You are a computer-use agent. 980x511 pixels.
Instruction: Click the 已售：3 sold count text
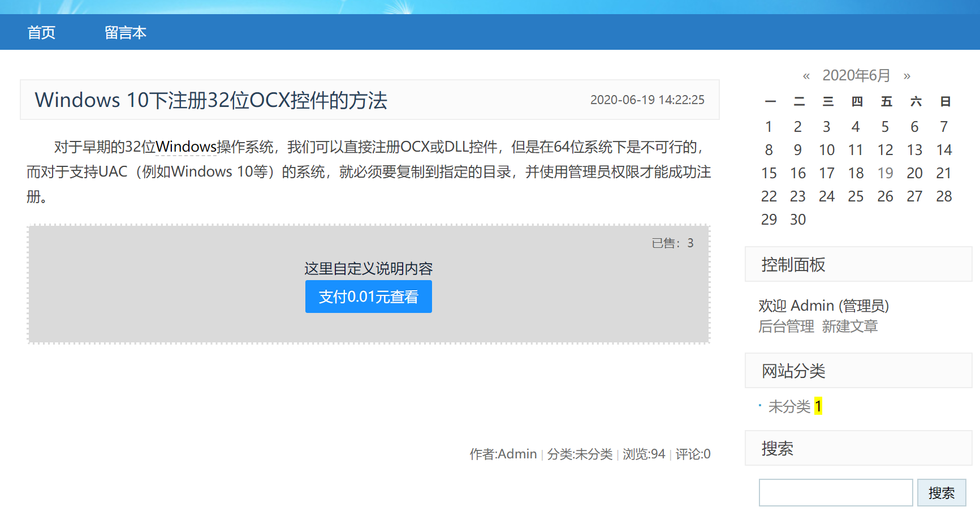click(x=673, y=243)
